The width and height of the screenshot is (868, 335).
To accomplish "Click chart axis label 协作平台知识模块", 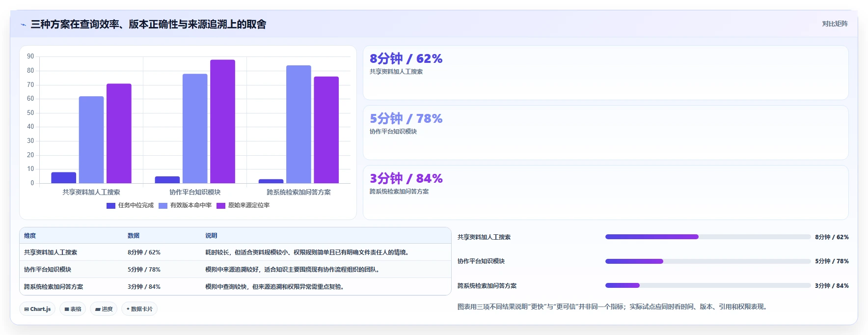I will click(195, 192).
